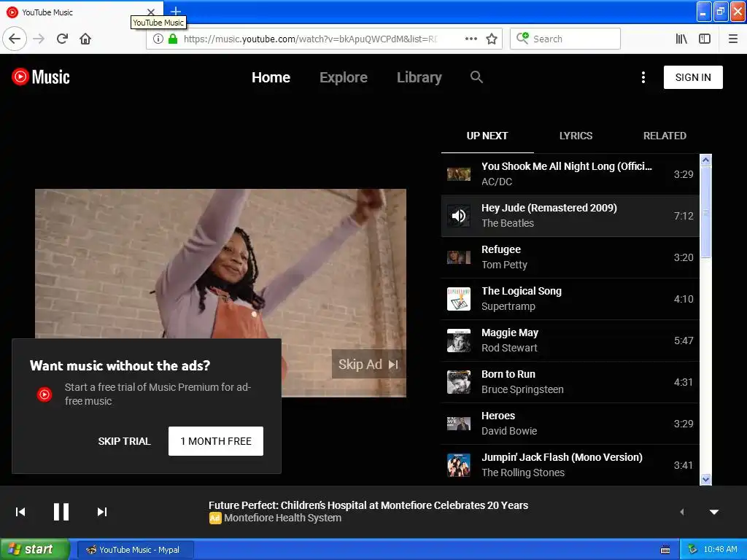747x560 pixels.
Task: Open a new tab with plus icon
Action: (x=176, y=10)
